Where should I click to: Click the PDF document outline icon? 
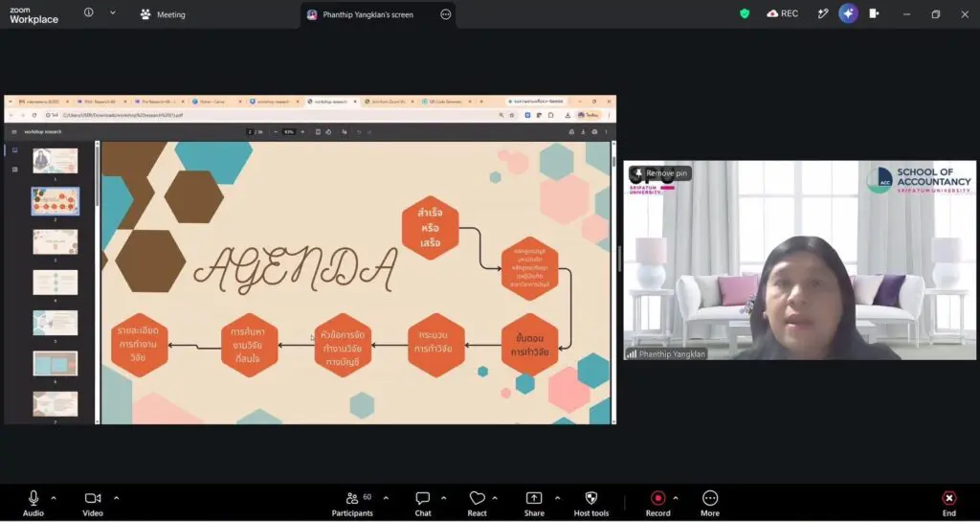pos(15,170)
